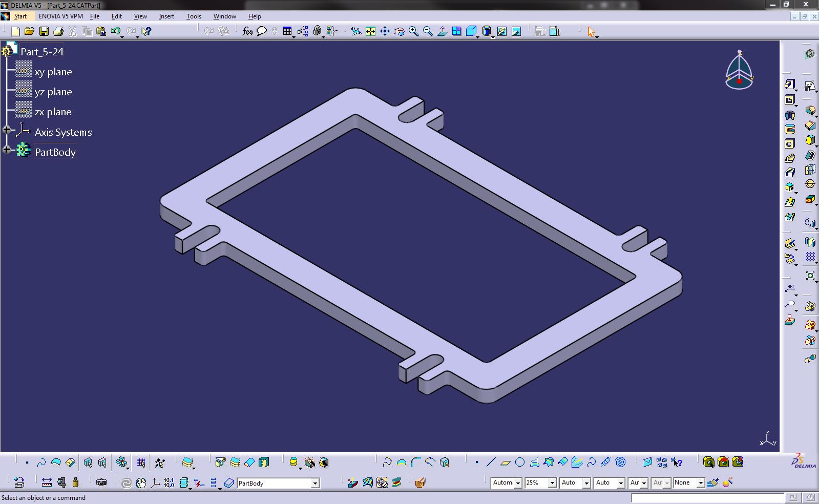Screen dimensions: 819x504
Task: Open the Insert menu
Action: [x=166, y=16]
